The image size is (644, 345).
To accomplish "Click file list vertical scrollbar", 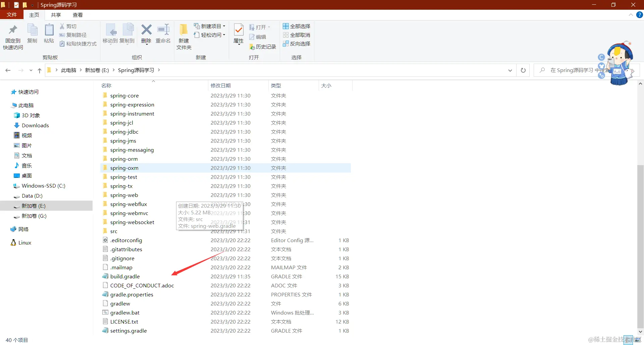I will click(x=640, y=246).
